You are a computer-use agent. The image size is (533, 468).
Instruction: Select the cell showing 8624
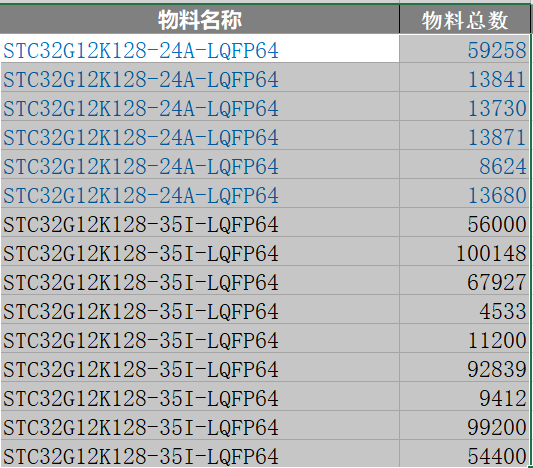[464, 164]
